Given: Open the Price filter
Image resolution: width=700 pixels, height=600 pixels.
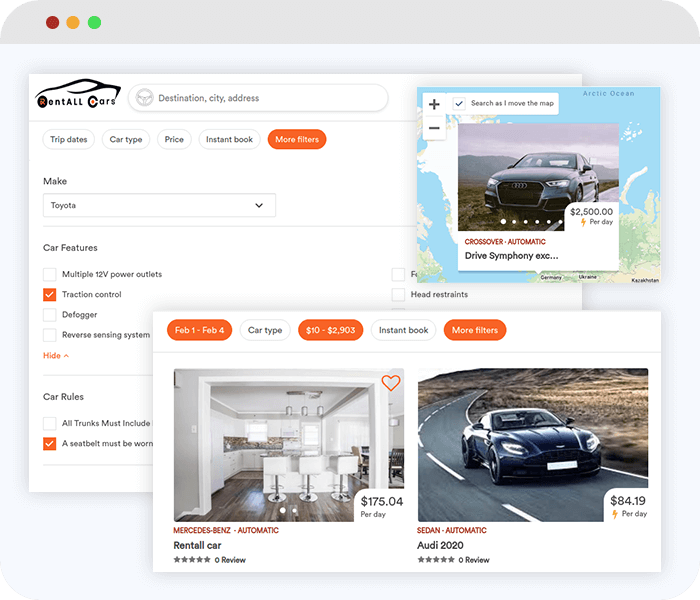Looking at the screenshot, I should tap(174, 139).
